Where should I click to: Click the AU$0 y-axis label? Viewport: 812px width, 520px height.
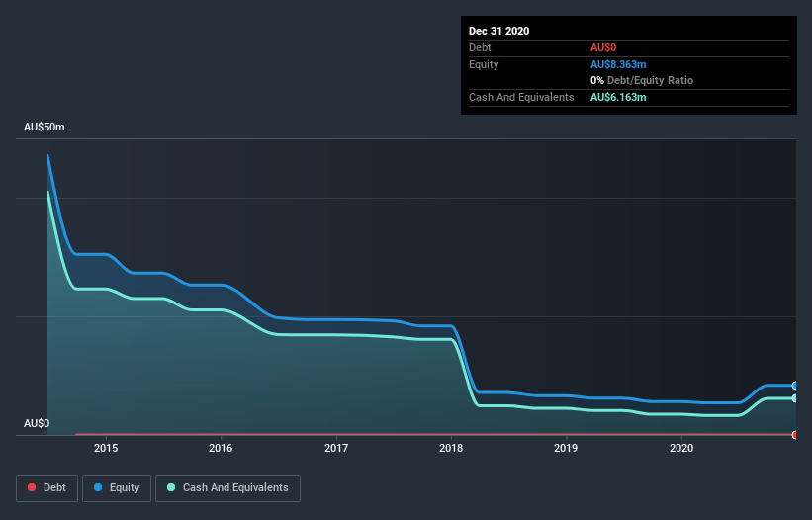point(37,423)
